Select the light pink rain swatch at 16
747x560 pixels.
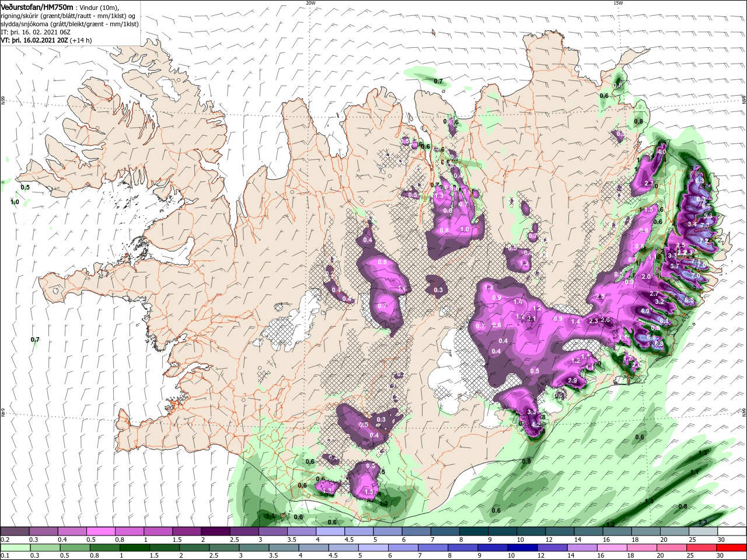point(612,548)
